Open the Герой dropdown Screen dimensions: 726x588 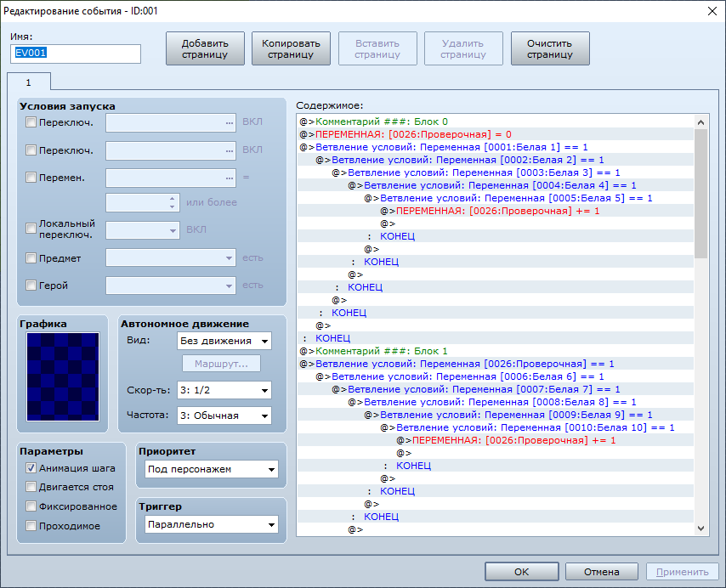click(171, 286)
